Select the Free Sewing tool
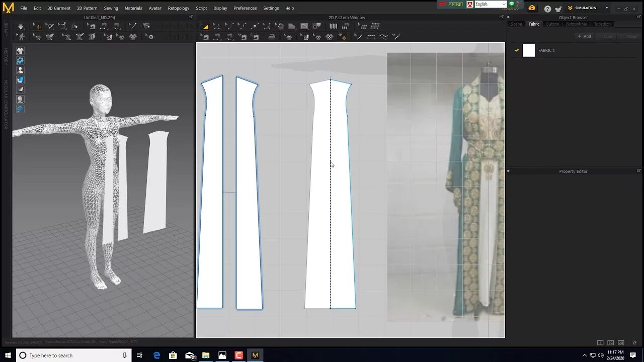The width and height of the screenshot is (644, 362). point(230,36)
